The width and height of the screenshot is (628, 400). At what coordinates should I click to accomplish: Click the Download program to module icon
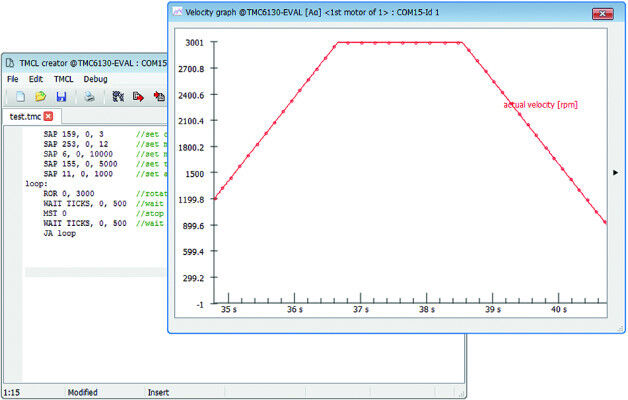(138, 96)
